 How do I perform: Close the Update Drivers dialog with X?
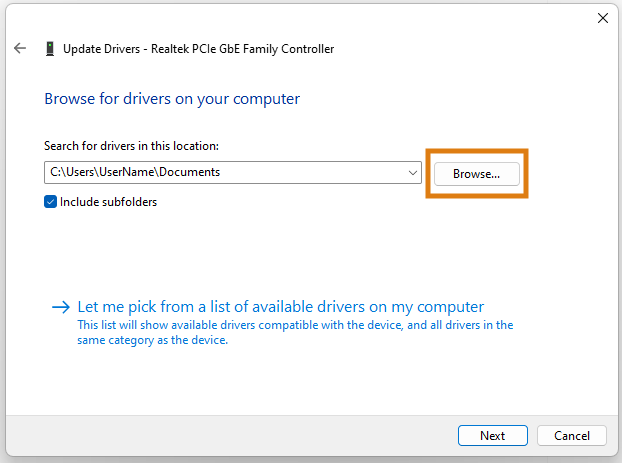(x=603, y=18)
